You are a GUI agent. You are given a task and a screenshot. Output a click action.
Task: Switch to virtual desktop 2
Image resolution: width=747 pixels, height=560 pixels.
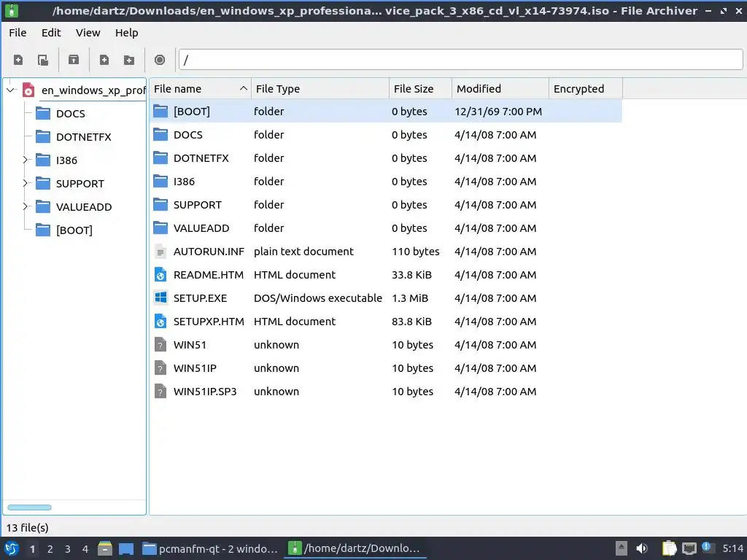click(x=50, y=549)
